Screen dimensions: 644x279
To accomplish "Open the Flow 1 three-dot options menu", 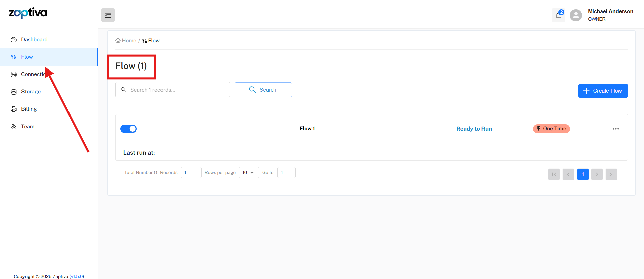I will 615,129.
